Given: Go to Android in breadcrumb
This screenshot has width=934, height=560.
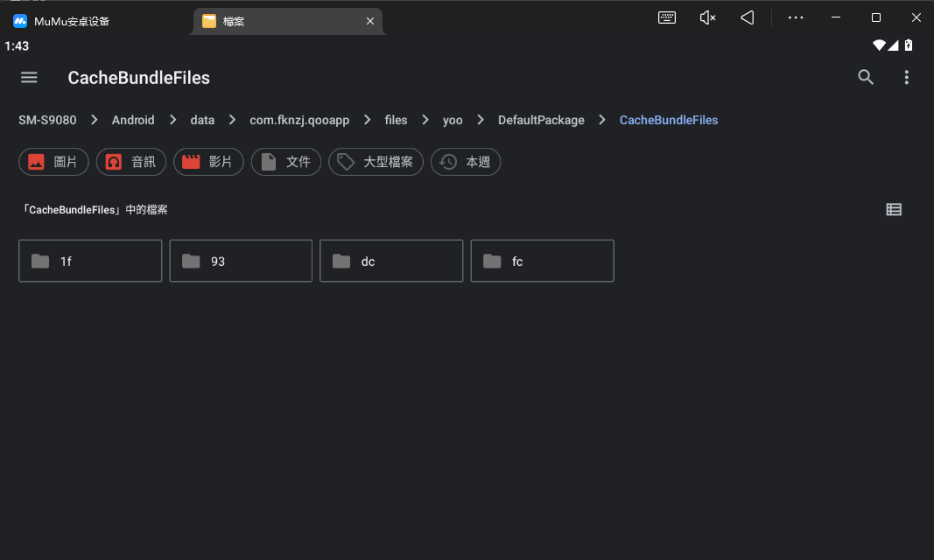Looking at the screenshot, I should [133, 120].
